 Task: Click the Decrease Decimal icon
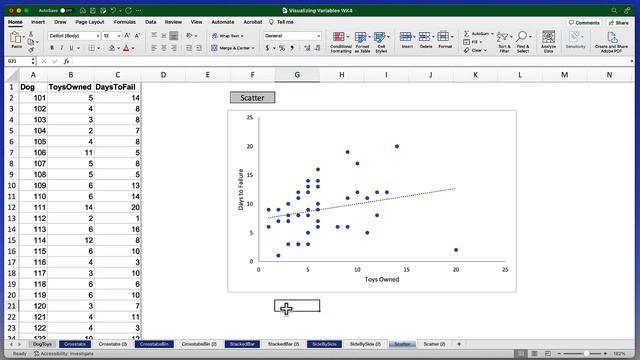click(317, 48)
